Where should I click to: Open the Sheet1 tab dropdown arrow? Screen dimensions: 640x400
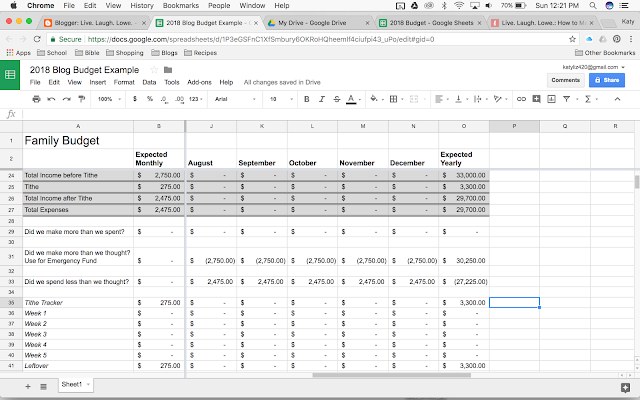point(88,384)
